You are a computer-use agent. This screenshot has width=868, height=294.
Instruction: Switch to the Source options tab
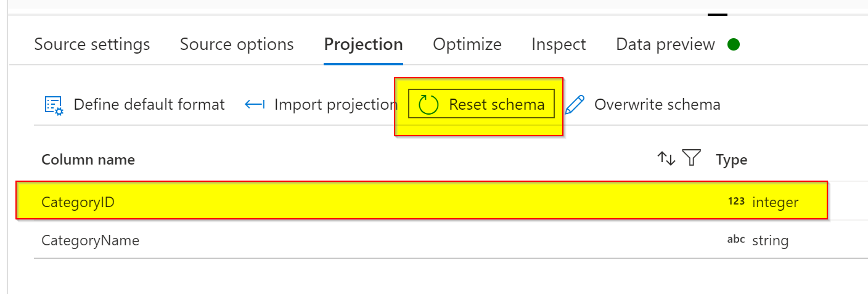click(237, 44)
